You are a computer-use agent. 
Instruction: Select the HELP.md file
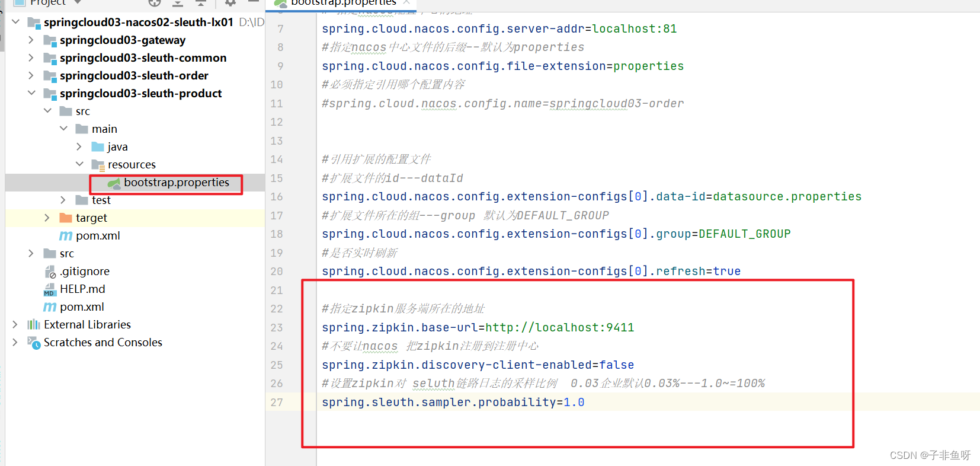[x=82, y=289]
